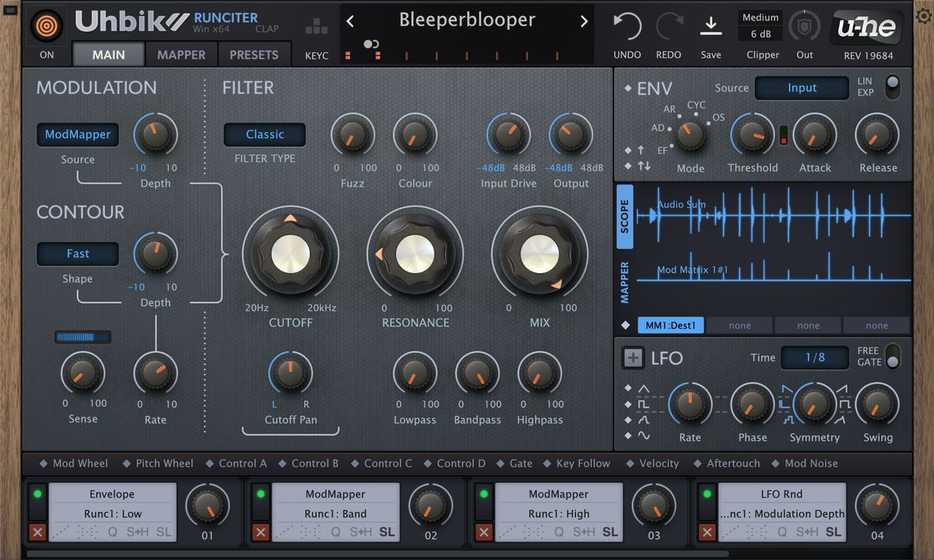Click the ramp-down symmetry shape icon
Image resolution: width=934 pixels, height=560 pixels.
786,388
